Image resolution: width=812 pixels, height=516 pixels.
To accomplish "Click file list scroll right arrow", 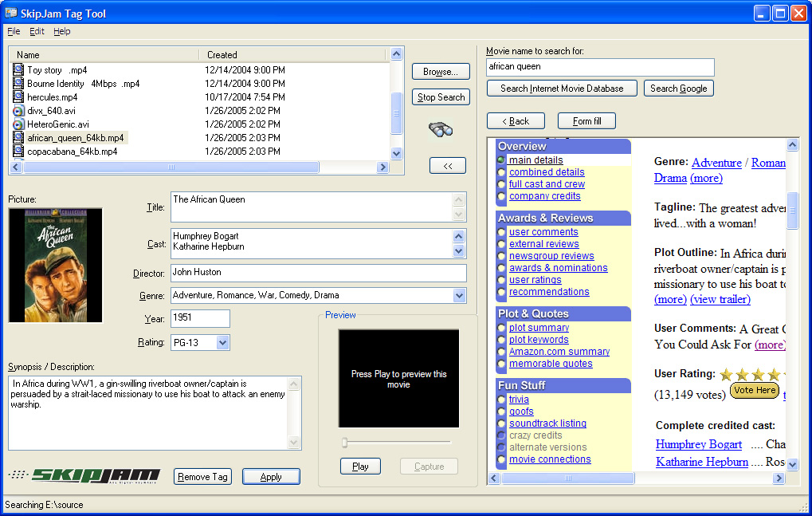I will 382,167.
